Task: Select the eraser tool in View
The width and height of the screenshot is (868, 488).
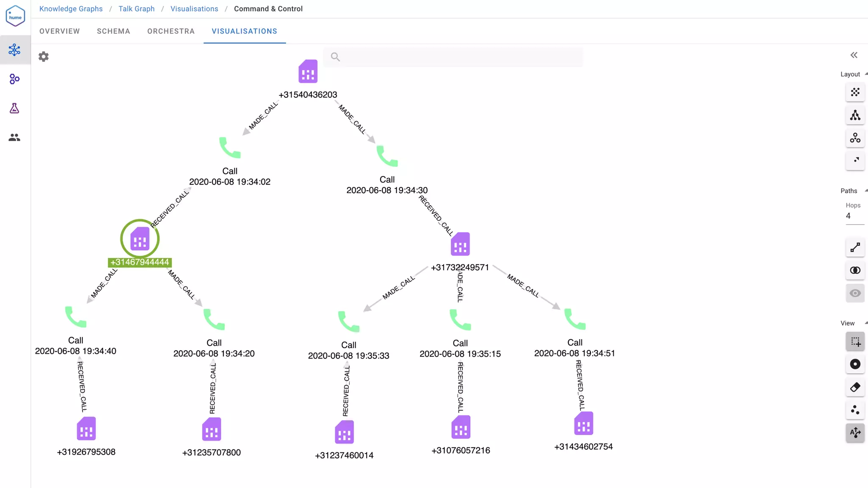Action: click(855, 387)
